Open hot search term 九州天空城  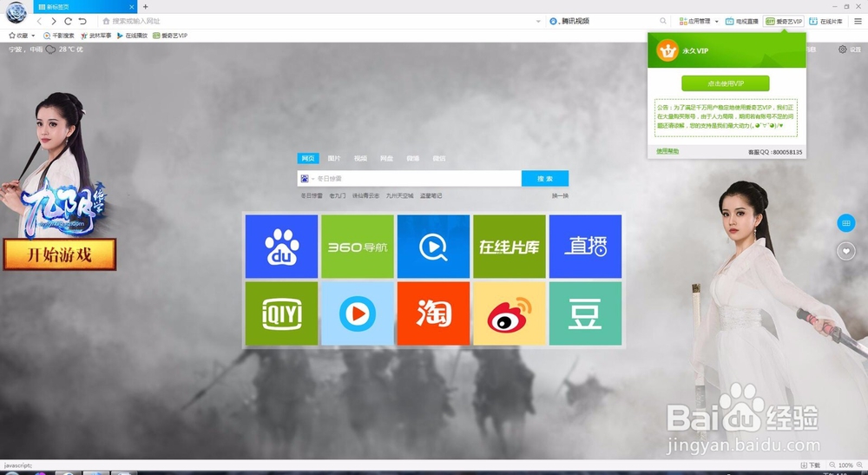coord(399,195)
